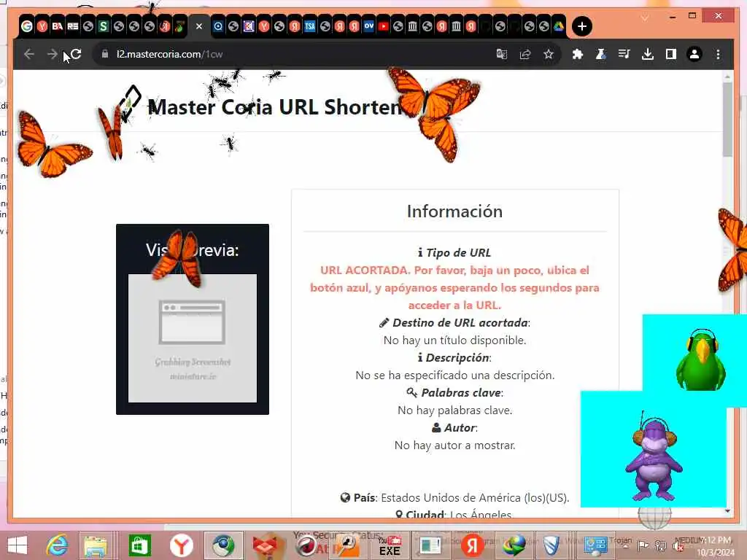The height and width of the screenshot is (560, 747).
Task: Open the tab search chevron
Action: tap(645, 17)
